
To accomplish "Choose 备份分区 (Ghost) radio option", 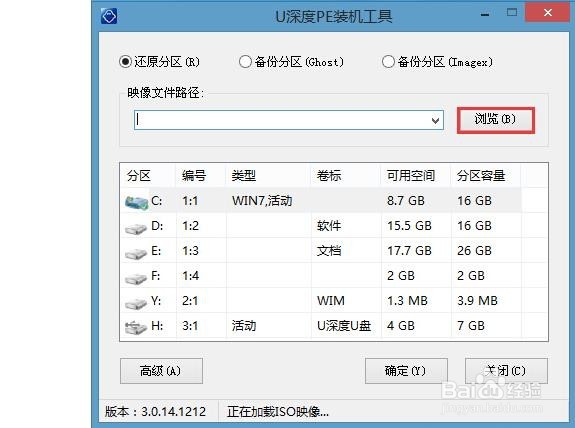I will pos(292,62).
